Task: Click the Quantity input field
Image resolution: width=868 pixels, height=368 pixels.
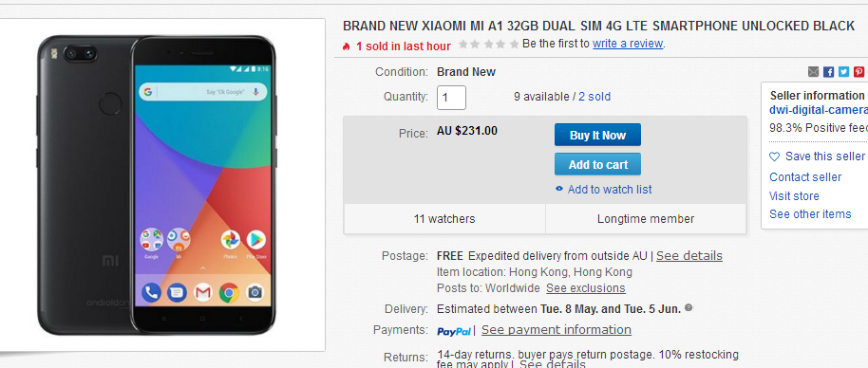Action: (x=451, y=98)
